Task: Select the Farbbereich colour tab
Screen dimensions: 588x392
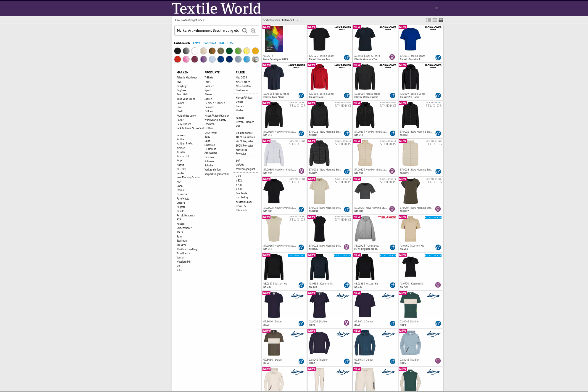Action: [x=182, y=43]
